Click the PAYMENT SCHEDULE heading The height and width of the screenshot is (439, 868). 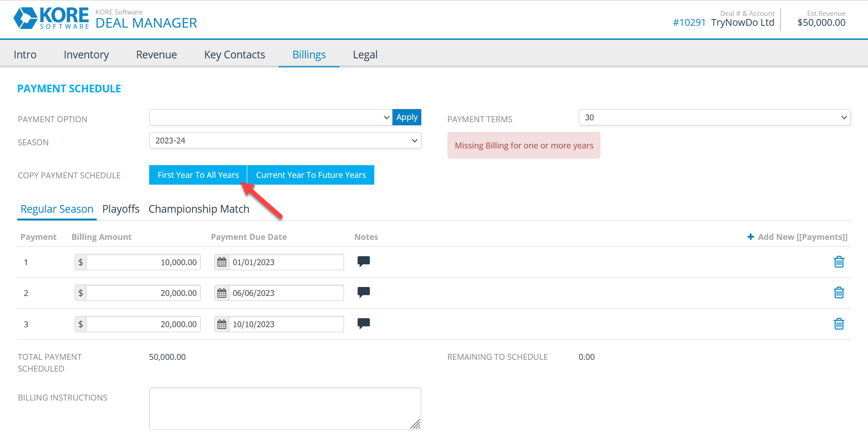(69, 89)
